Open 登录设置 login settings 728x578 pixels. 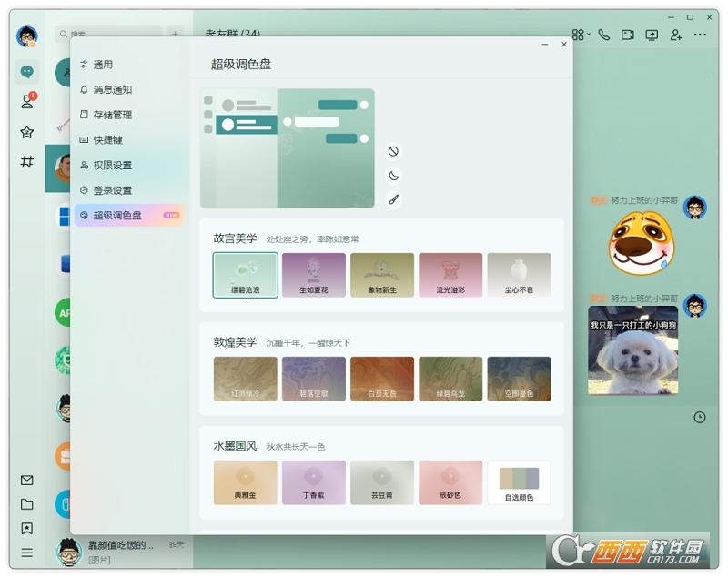point(129,190)
